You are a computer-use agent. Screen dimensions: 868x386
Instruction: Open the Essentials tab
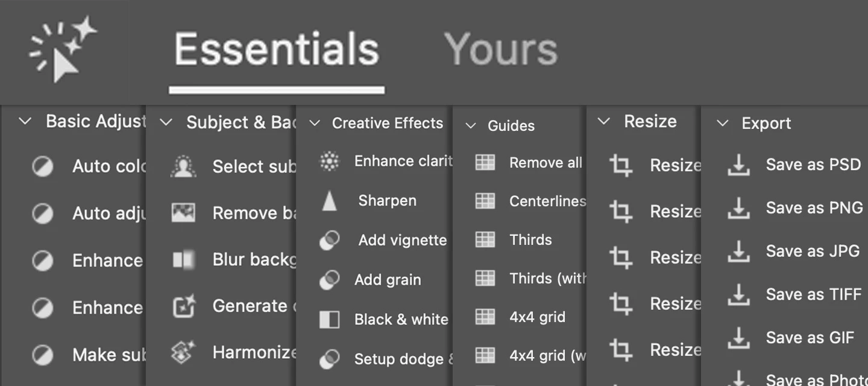click(x=276, y=49)
